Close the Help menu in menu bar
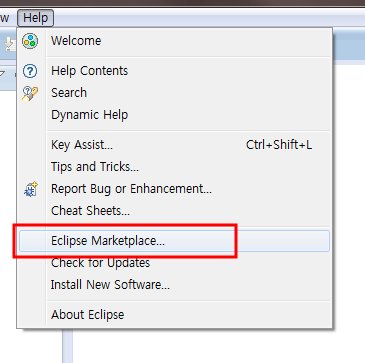The height and width of the screenshot is (363, 365). coord(35,18)
